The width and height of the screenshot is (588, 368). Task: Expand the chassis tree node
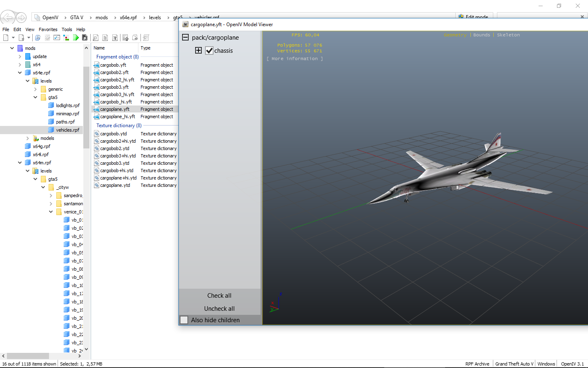point(198,50)
